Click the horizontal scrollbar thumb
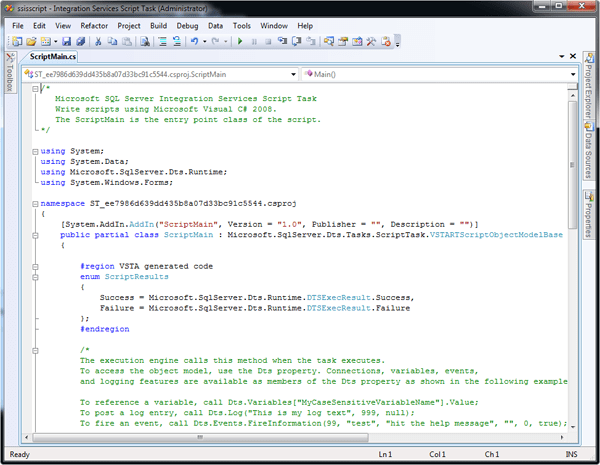 [x=201, y=437]
